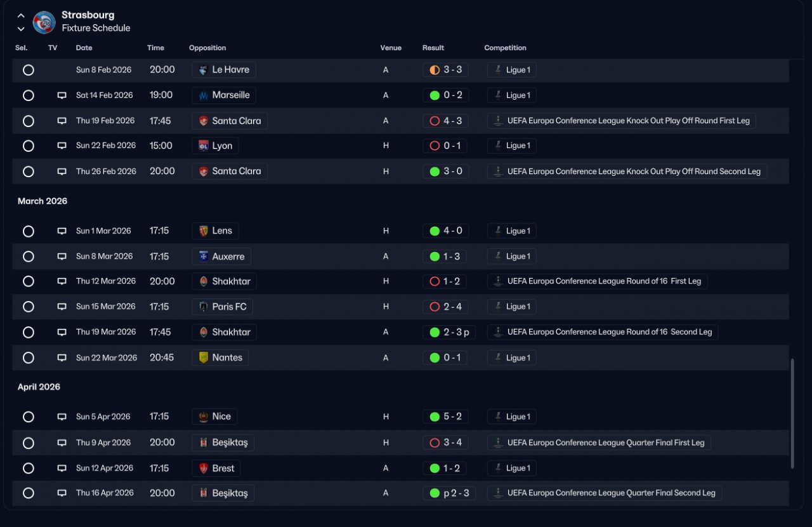Select the radio button for Brest fixture
Viewport: 812px width, 527px height.
[28, 468]
